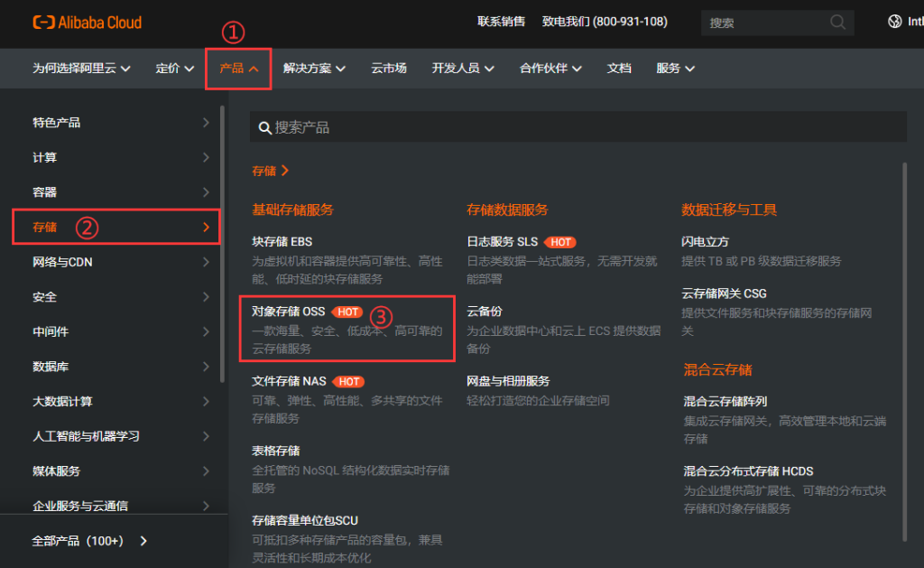Open 闪电立方 product link
Image resolution: width=924 pixels, height=568 pixels.
pos(705,242)
